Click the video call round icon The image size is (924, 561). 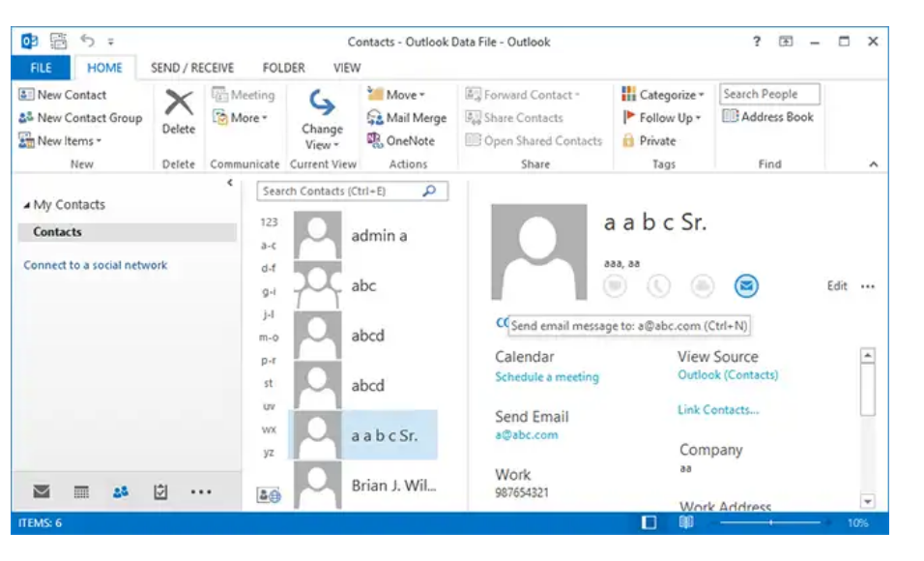[x=702, y=286]
